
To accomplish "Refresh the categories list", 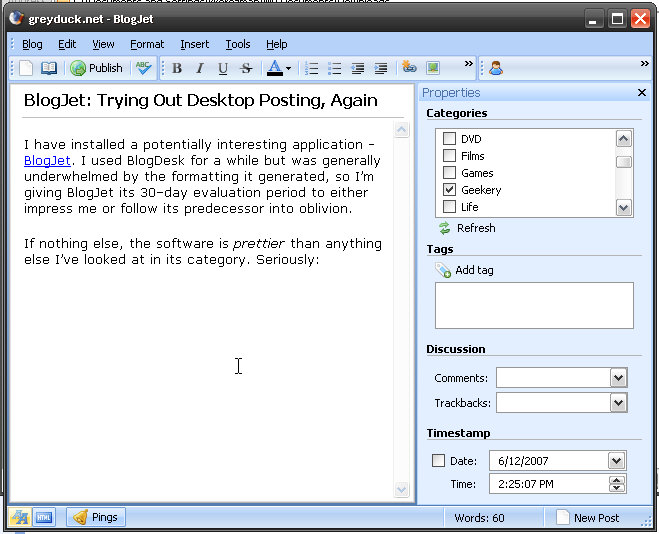I will [467, 228].
